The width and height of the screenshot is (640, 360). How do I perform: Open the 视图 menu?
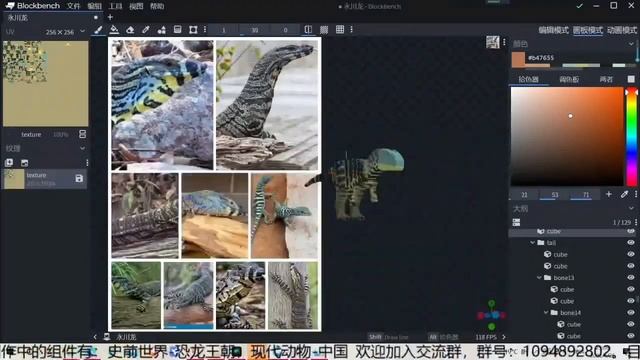(136, 6)
